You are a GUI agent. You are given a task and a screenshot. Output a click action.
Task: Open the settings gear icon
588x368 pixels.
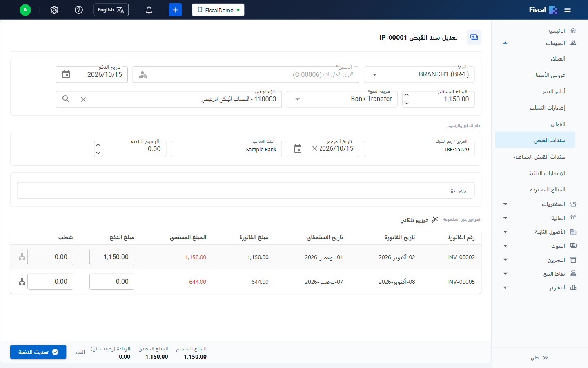[x=54, y=10]
